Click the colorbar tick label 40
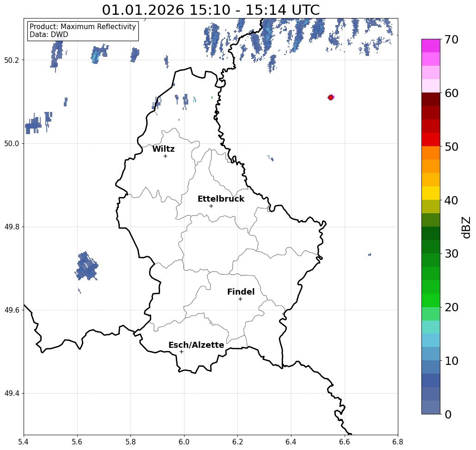476x450 pixels. (x=451, y=200)
